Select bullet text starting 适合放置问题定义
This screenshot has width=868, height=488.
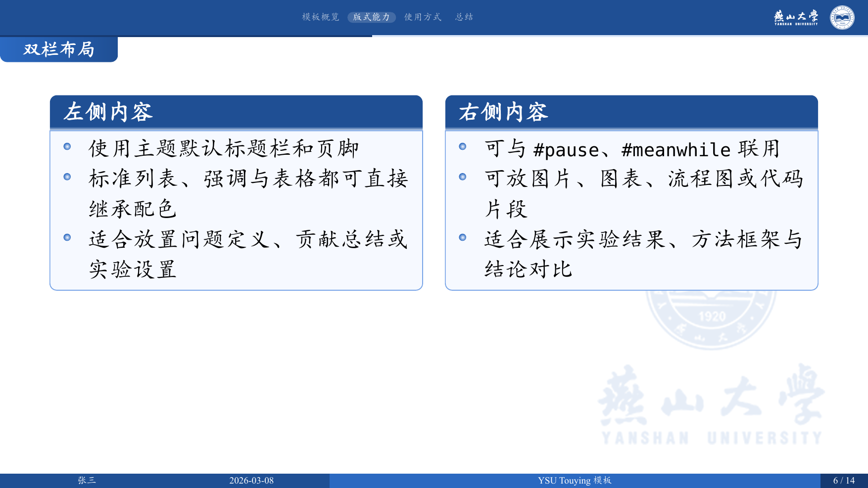click(248, 254)
